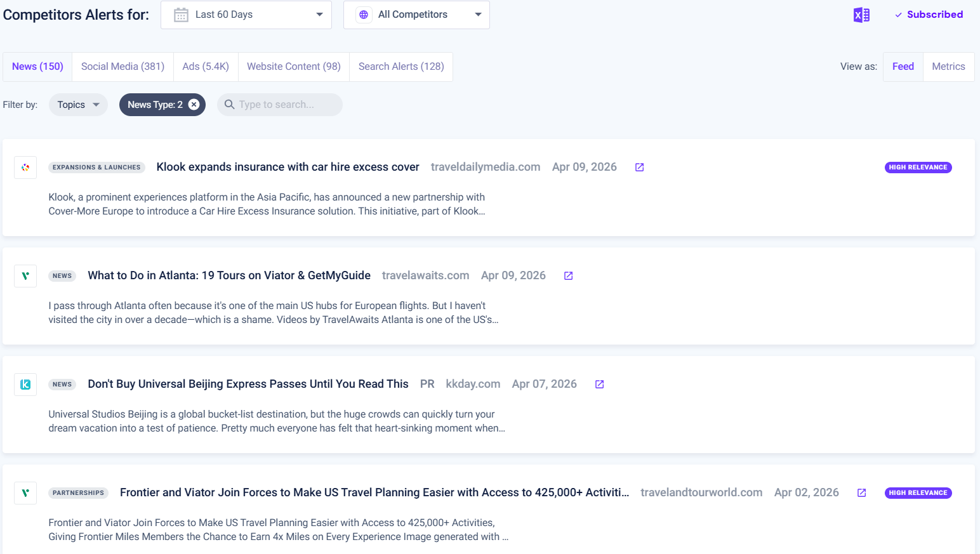Toggle the Subscribed status
Image resolution: width=980 pixels, height=554 pixels.
click(x=929, y=15)
